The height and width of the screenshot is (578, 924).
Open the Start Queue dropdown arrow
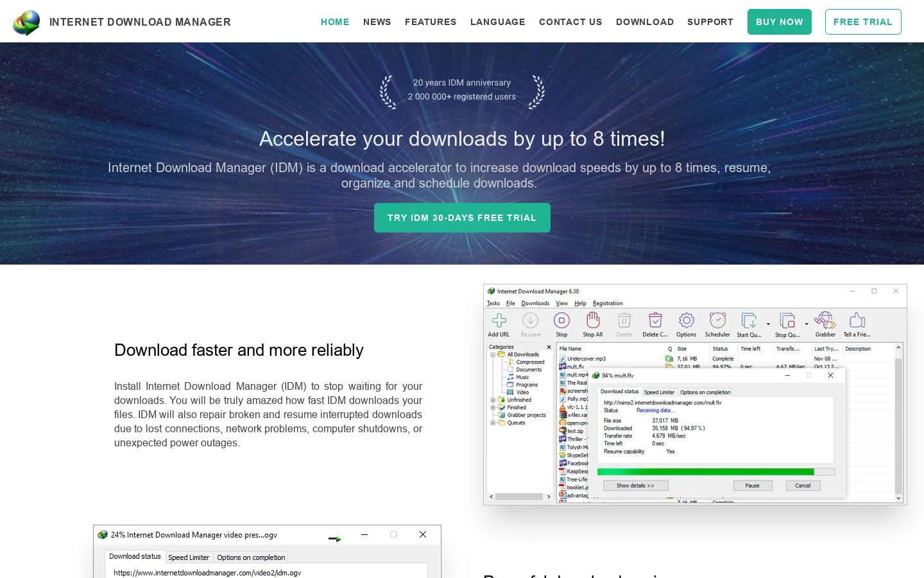(768, 324)
